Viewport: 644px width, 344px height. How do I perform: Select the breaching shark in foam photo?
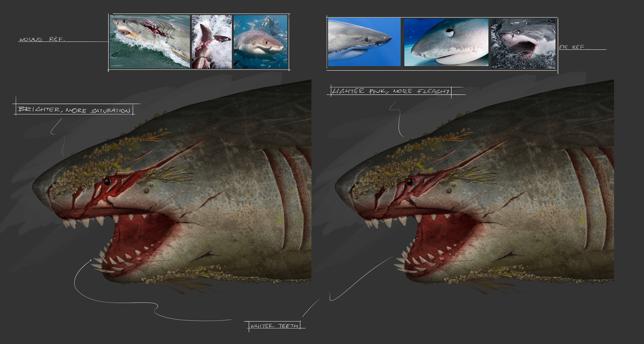click(x=212, y=42)
